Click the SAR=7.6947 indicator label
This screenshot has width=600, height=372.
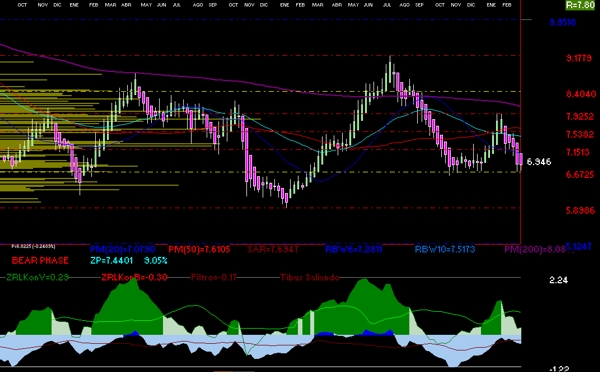272,250
